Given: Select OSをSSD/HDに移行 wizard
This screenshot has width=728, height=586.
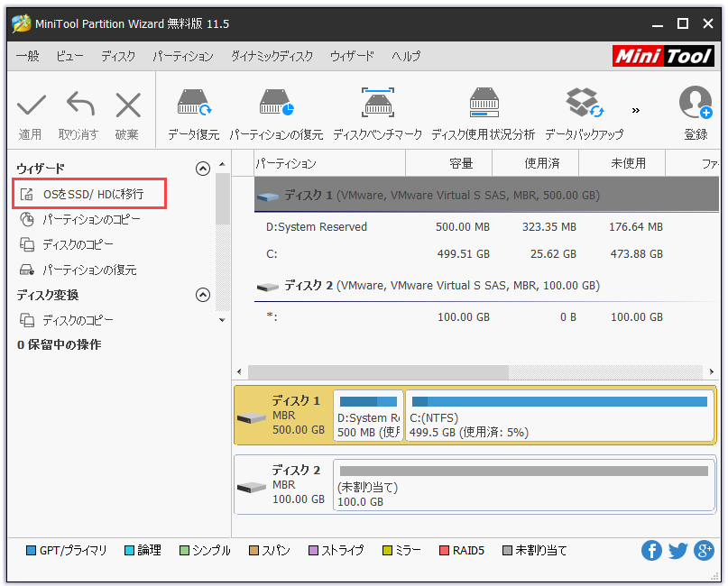Looking at the screenshot, I should pyautogui.click(x=89, y=194).
